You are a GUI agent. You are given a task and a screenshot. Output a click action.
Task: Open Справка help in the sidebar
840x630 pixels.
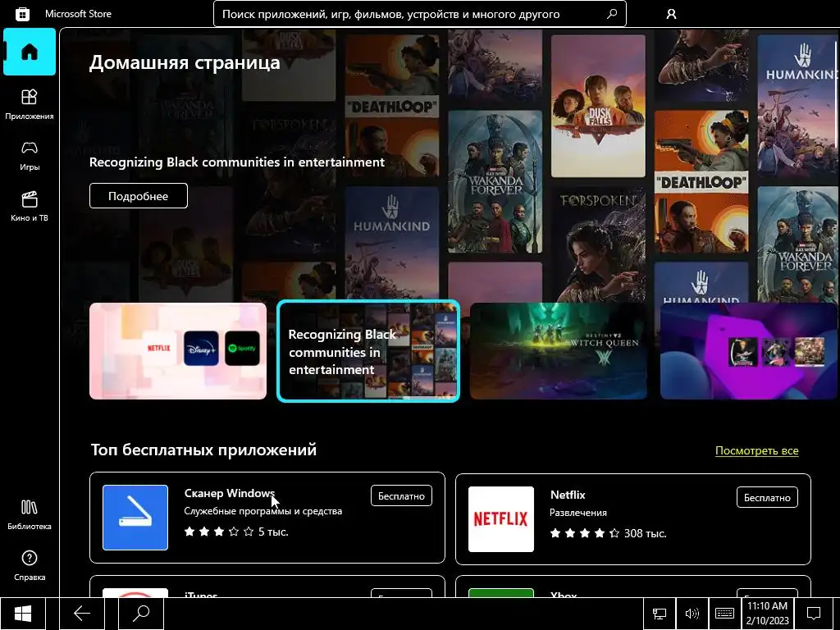[x=30, y=566]
